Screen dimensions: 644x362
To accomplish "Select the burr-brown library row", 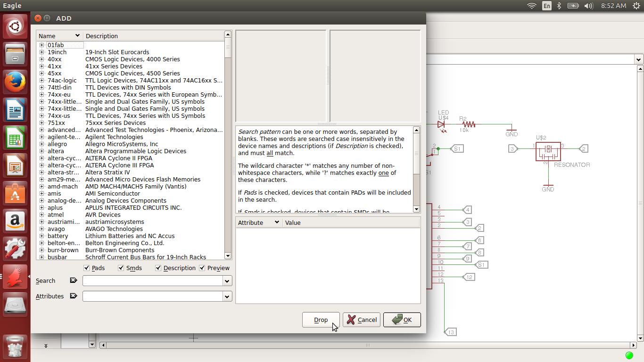I will point(131,250).
